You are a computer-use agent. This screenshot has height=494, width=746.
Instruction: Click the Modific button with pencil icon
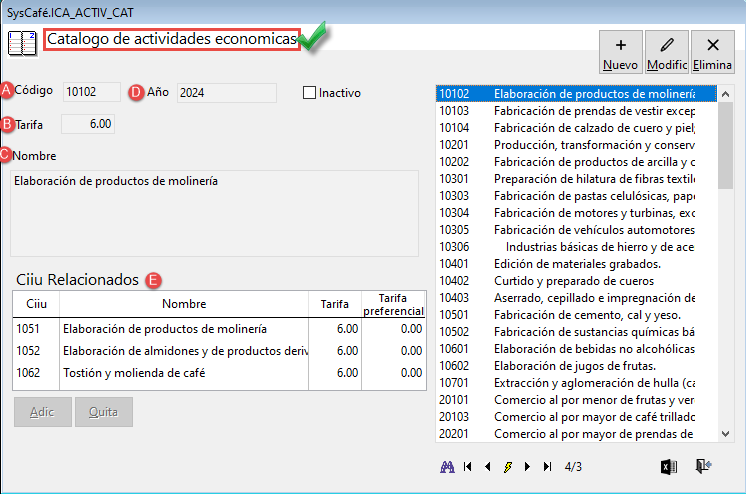pyautogui.click(x=667, y=52)
